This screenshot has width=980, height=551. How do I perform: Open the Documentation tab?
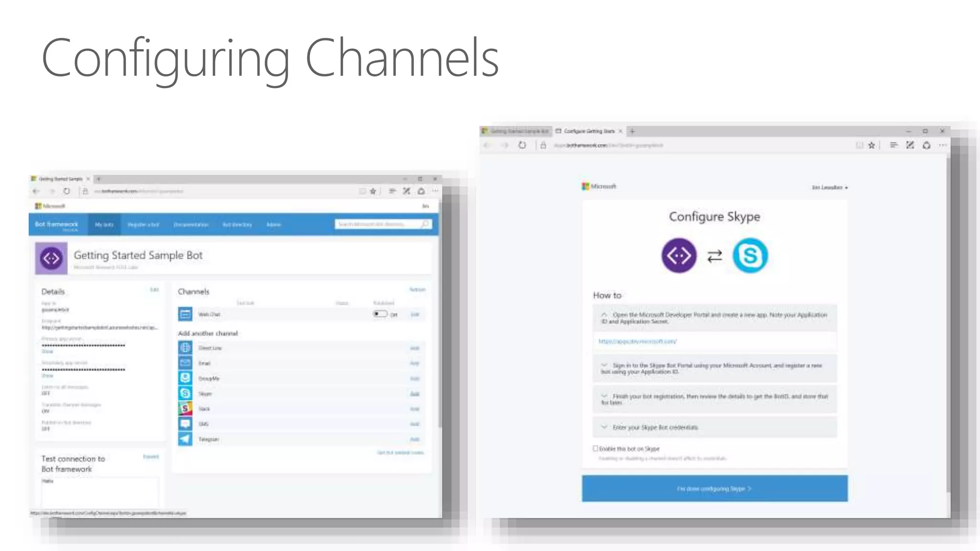[191, 224]
